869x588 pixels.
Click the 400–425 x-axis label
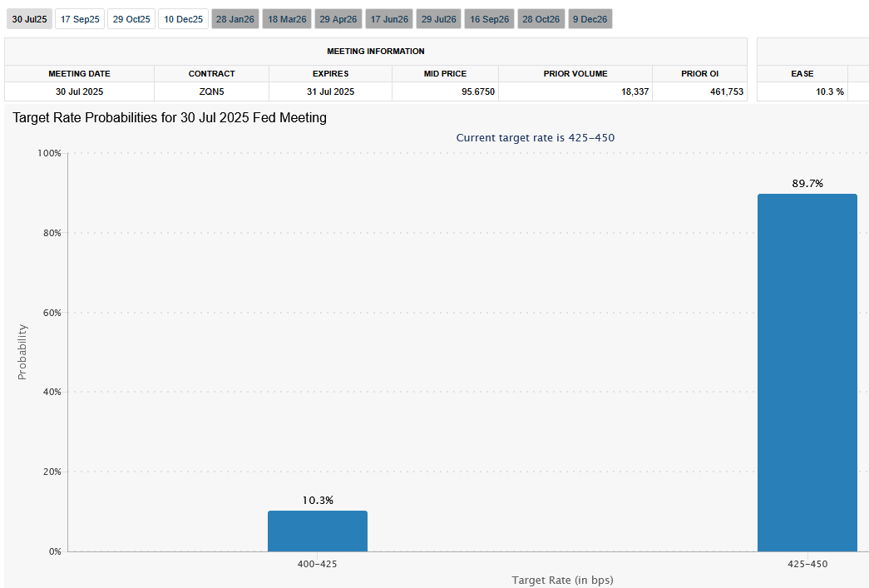[317, 564]
